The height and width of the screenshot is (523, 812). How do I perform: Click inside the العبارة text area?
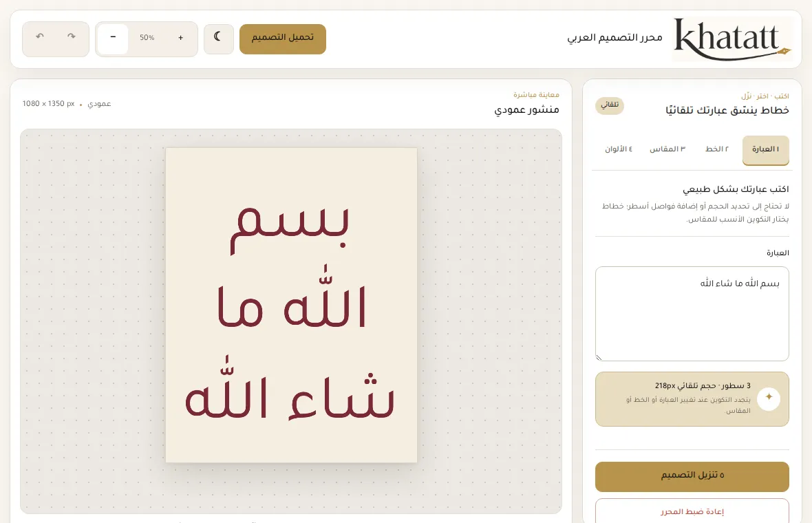(x=692, y=314)
